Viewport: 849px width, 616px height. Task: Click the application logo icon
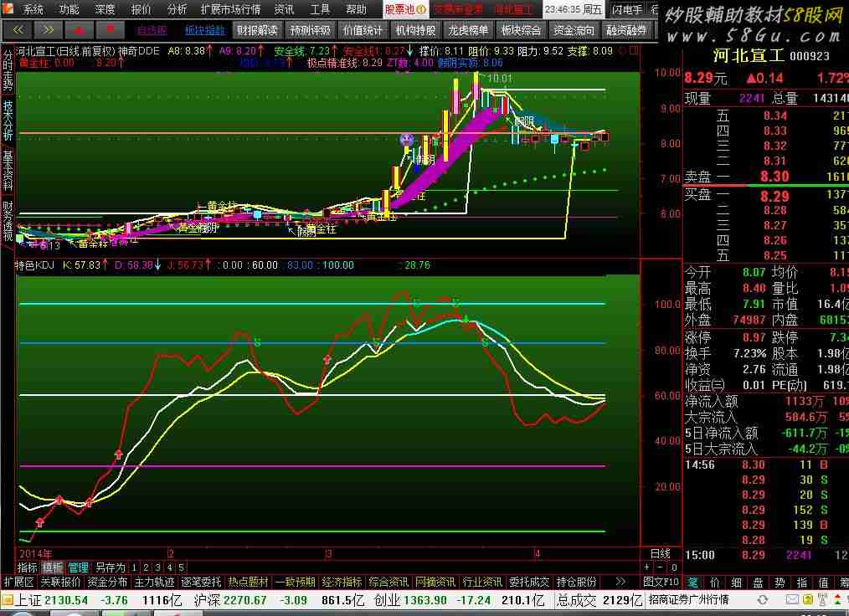point(8,8)
